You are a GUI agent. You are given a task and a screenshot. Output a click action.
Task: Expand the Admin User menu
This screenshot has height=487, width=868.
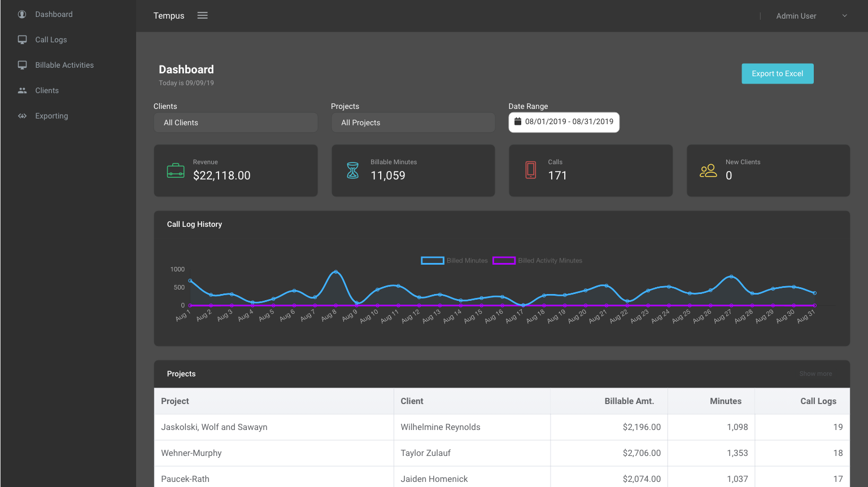point(811,16)
